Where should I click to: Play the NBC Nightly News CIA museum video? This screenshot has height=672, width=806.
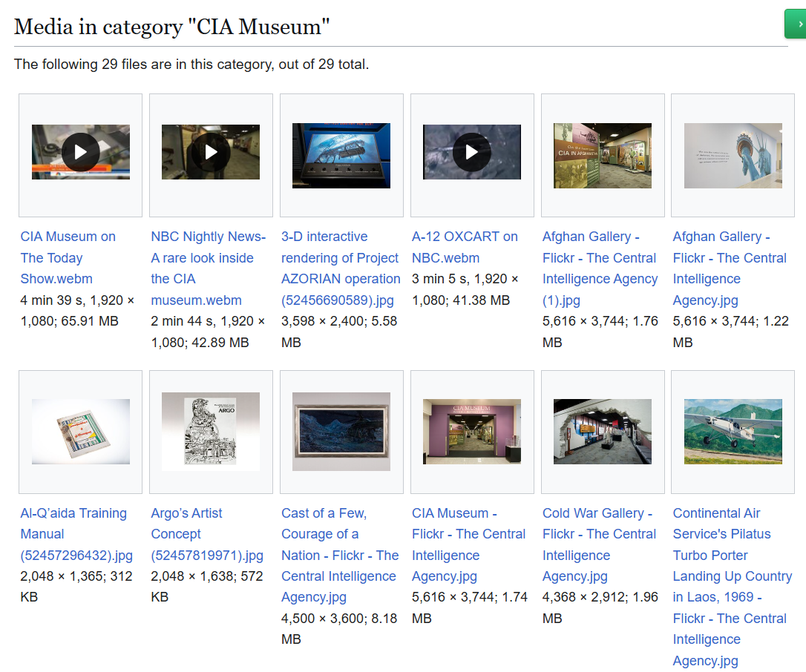coord(211,152)
